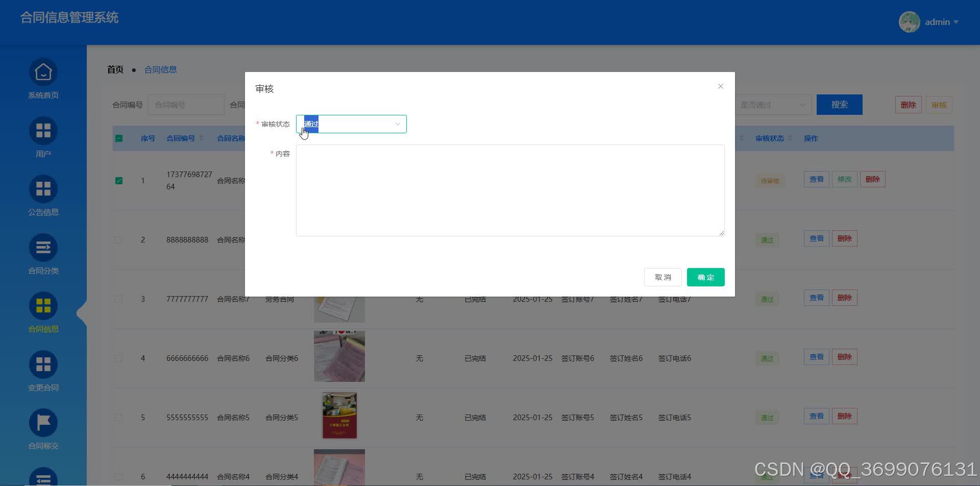Click the 通过 status tag in row 5
The image size is (980, 486).
(x=767, y=418)
